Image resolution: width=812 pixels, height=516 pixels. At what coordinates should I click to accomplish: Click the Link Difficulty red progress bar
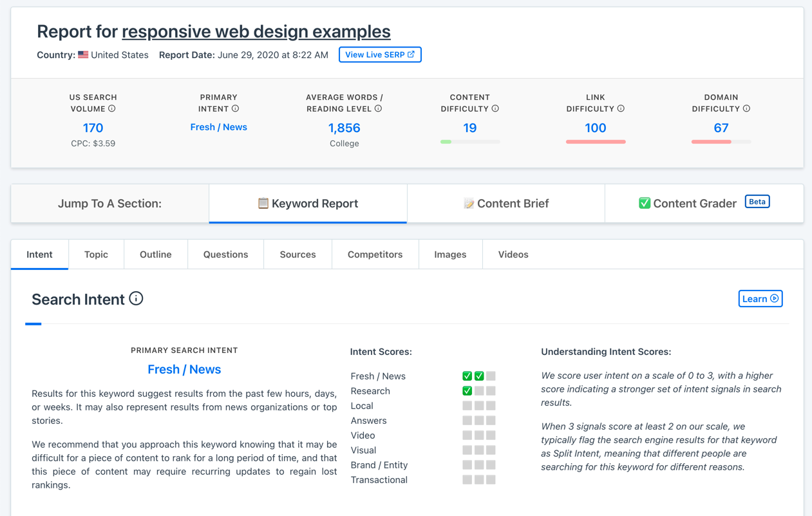click(x=595, y=142)
